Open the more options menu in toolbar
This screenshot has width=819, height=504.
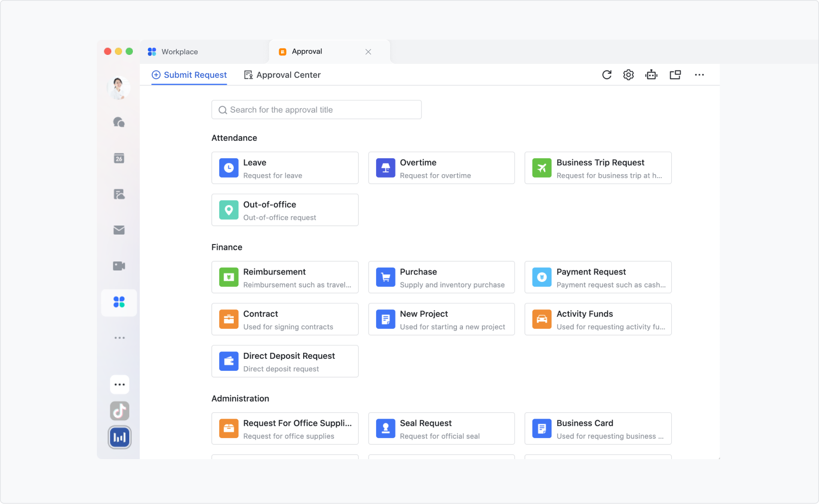point(699,74)
